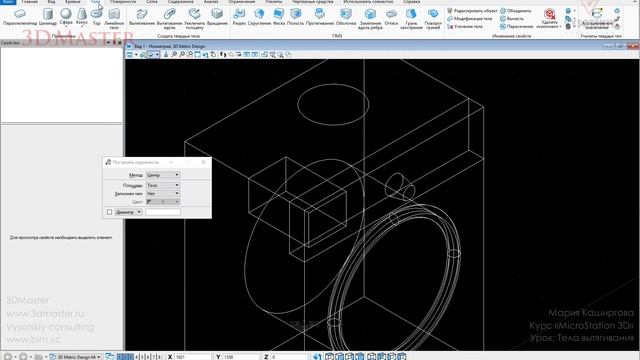Viewport: 640px width, 360px height.
Task: Open the Поверхности ribbon tab
Action: [123, 2]
